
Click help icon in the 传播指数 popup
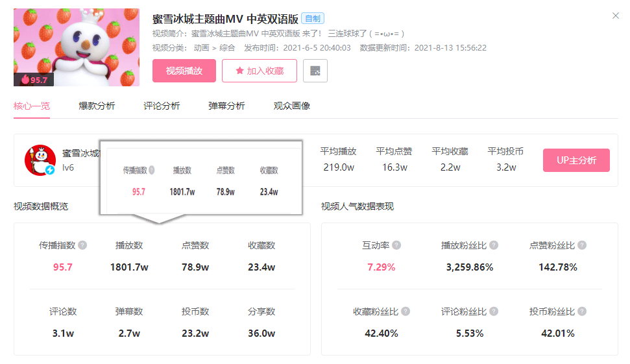coord(151,171)
